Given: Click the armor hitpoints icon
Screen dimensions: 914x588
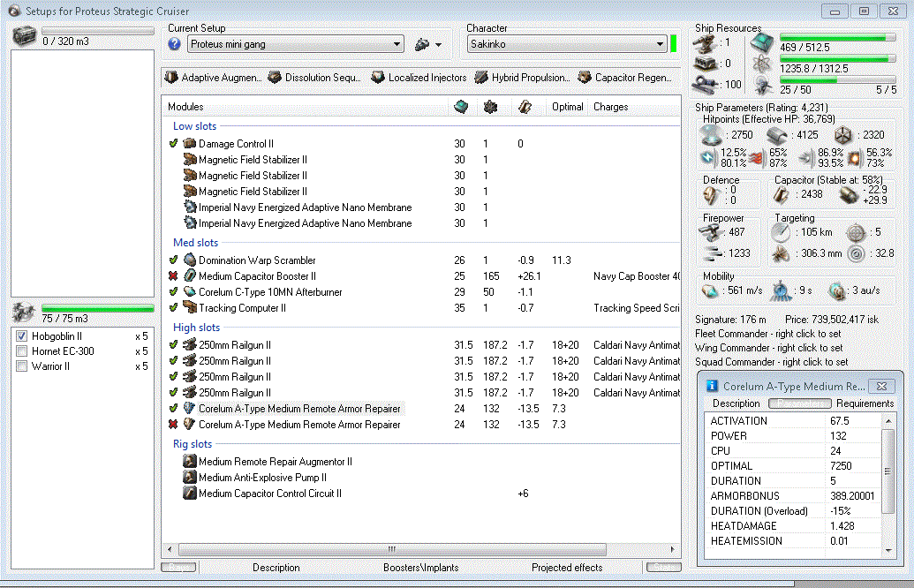Looking at the screenshot, I should 777,135.
